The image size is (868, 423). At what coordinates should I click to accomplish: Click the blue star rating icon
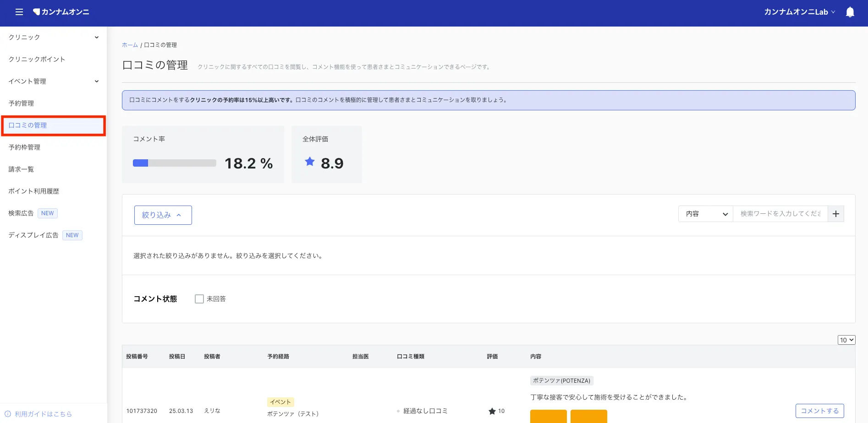[x=310, y=162]
